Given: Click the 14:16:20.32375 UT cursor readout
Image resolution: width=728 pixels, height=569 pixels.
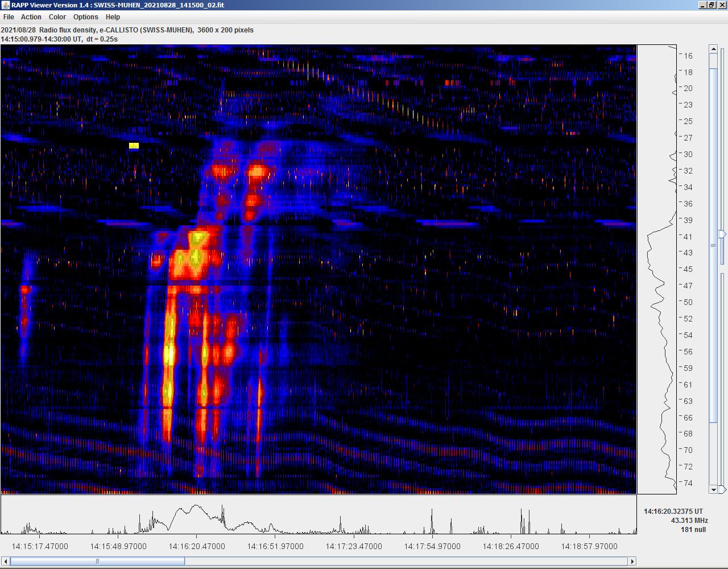Looking at the screenshot, I should [673, 512].
